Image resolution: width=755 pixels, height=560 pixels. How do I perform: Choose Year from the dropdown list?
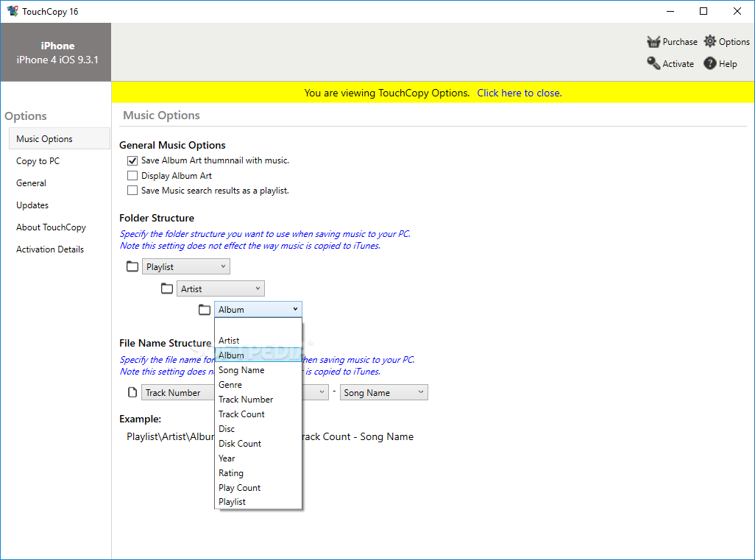pos(258,458)
